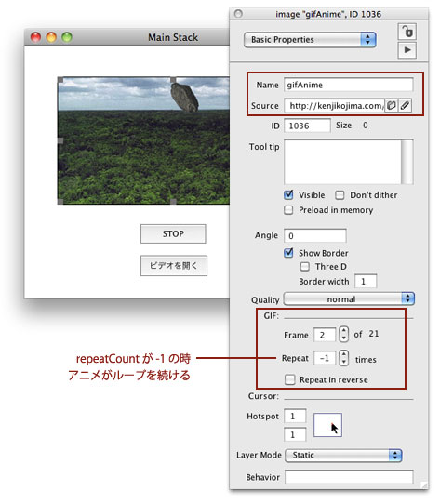Click the Name field containing gifAnime
440x504 pixels.
click(x=349, y=85)
